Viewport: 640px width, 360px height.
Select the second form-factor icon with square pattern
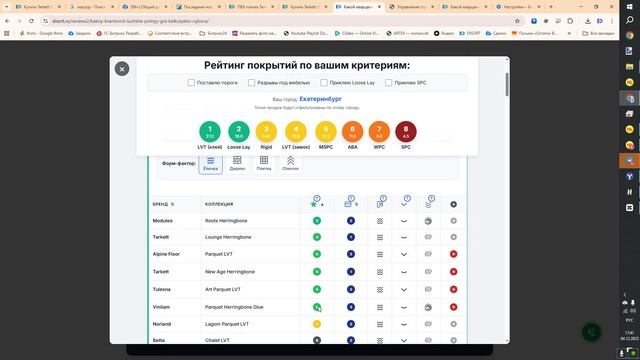point(237,163)
